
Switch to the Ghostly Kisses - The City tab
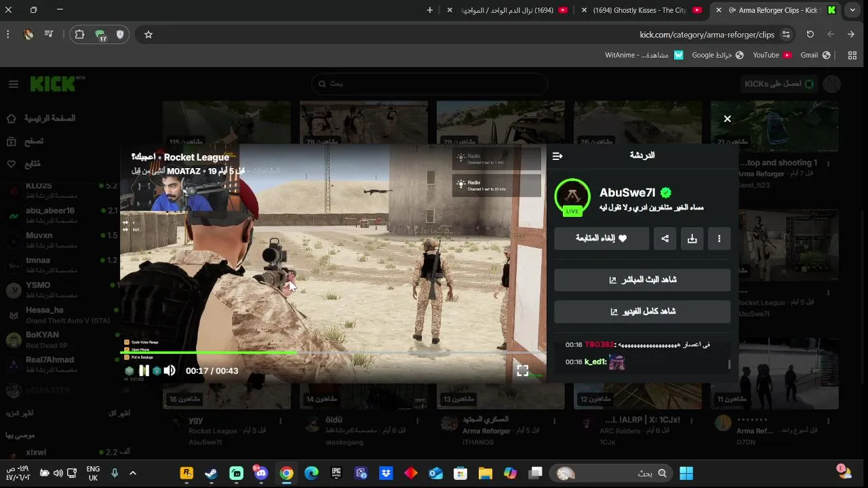click(640, 10)
